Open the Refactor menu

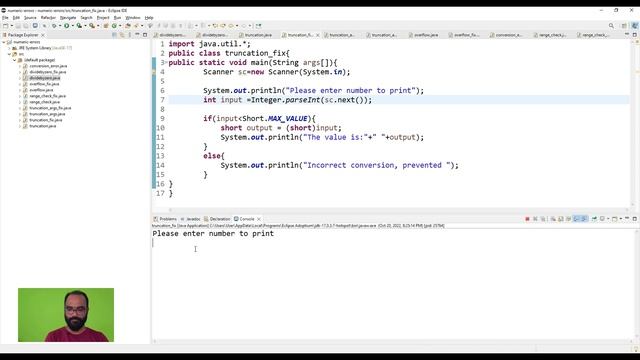coord(48,18)
